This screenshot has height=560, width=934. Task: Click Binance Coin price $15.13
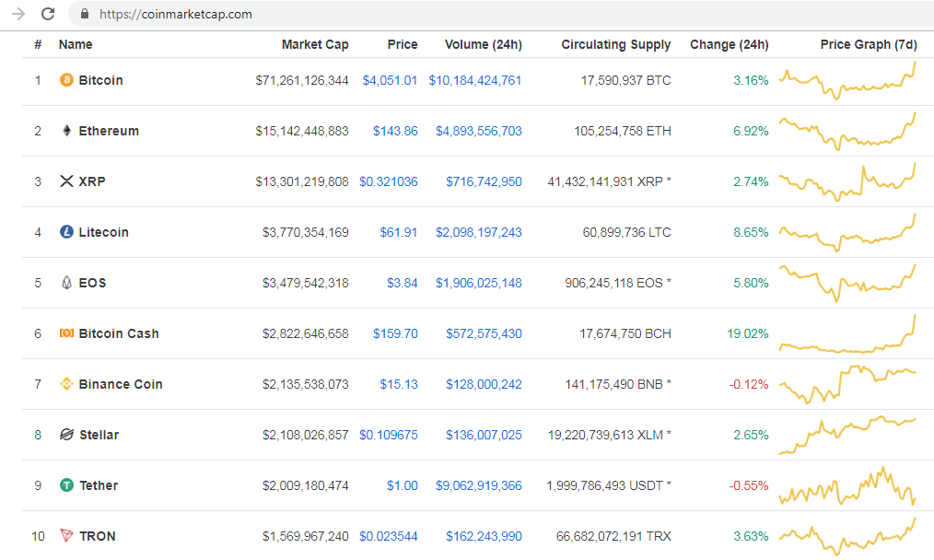coord(399,384)
